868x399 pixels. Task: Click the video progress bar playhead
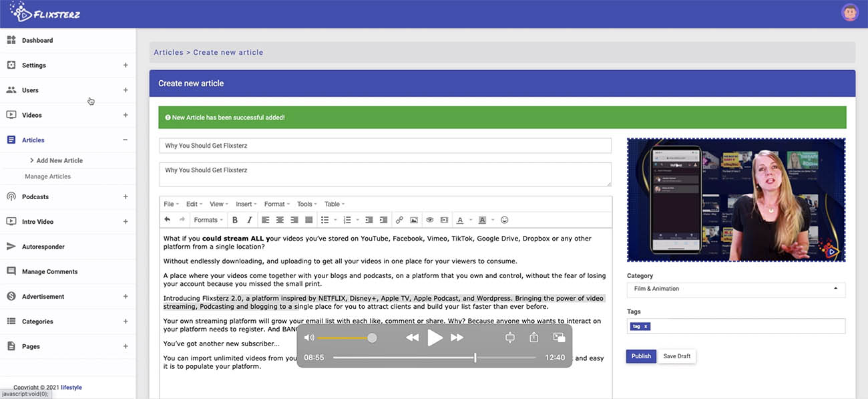(x=475, y=358)
